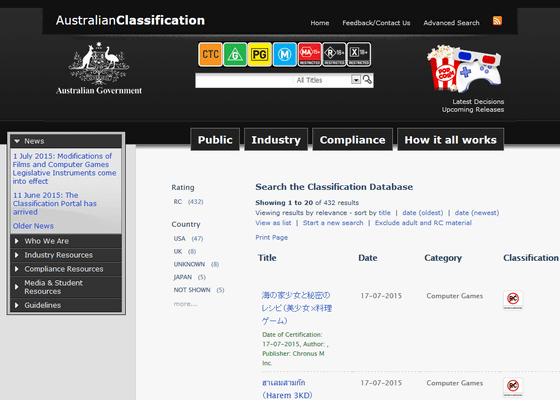Click the AustralianClassification site logo text

(130, 20)
